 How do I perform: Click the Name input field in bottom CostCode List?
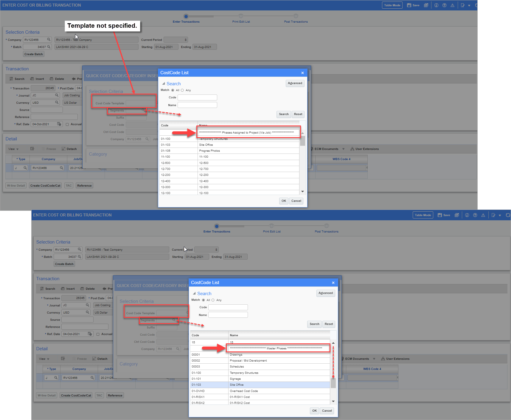click(x=228, y=315)
